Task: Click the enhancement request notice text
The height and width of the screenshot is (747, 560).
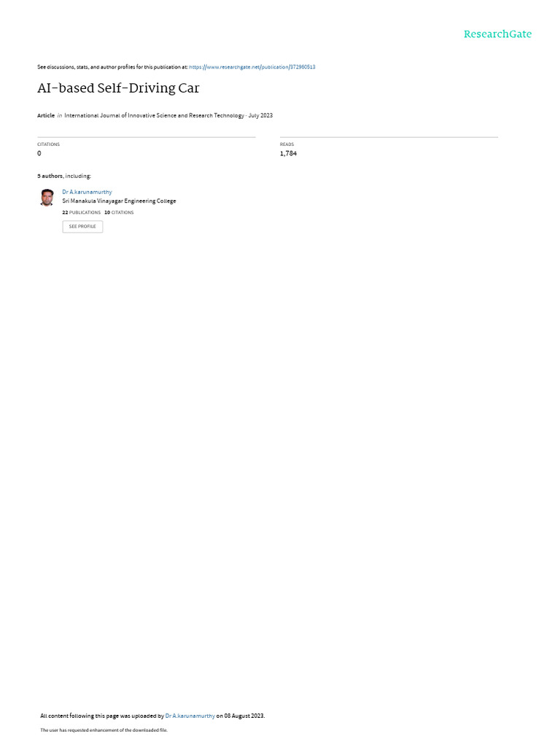Action: tap(104, 729)
